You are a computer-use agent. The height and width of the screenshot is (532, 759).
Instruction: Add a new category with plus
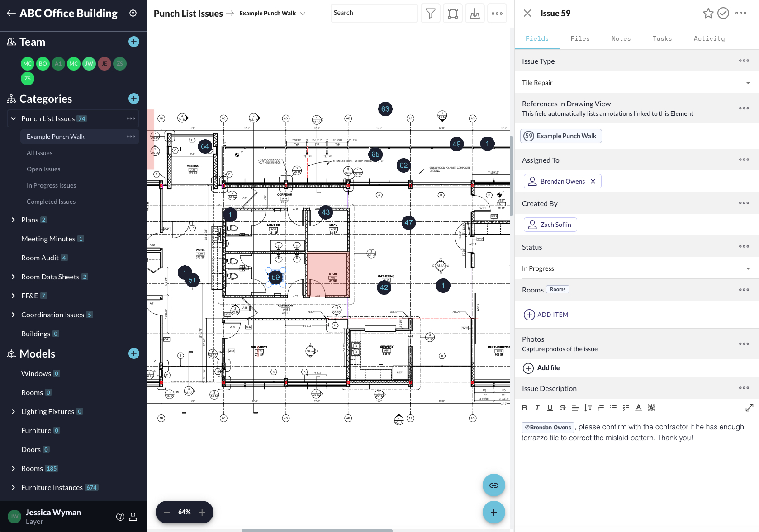(x=134, y=99)
